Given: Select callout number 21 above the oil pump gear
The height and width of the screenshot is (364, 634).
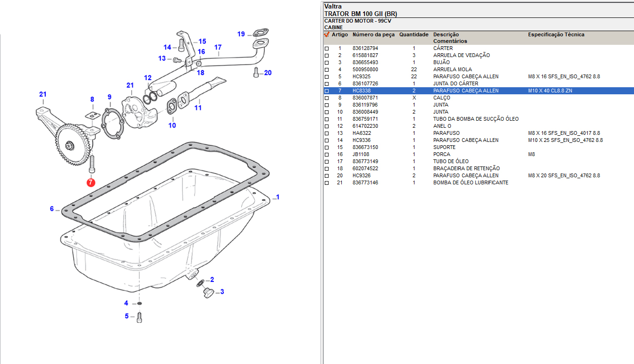Looking at the screenshot, I should (x=43, y=94).
